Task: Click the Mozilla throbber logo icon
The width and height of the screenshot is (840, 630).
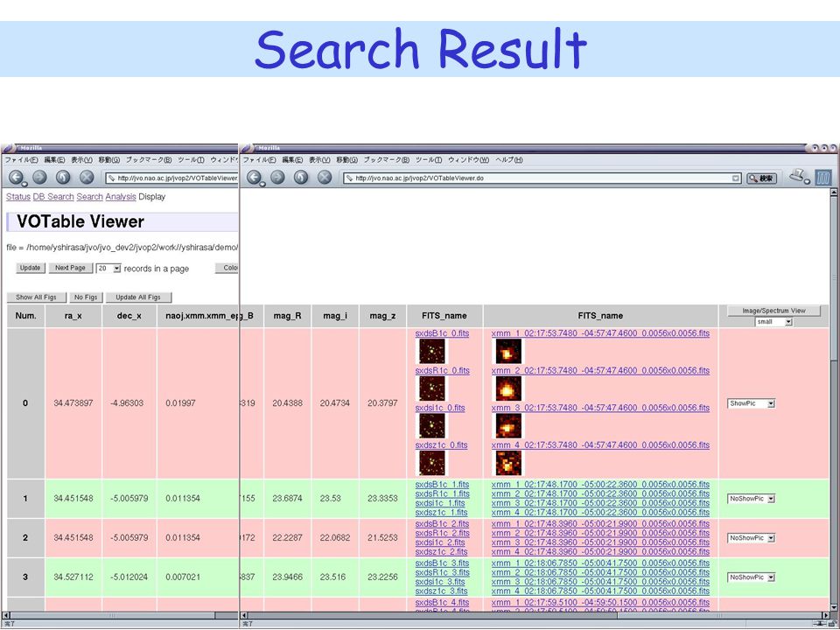Action: (823, 178)
